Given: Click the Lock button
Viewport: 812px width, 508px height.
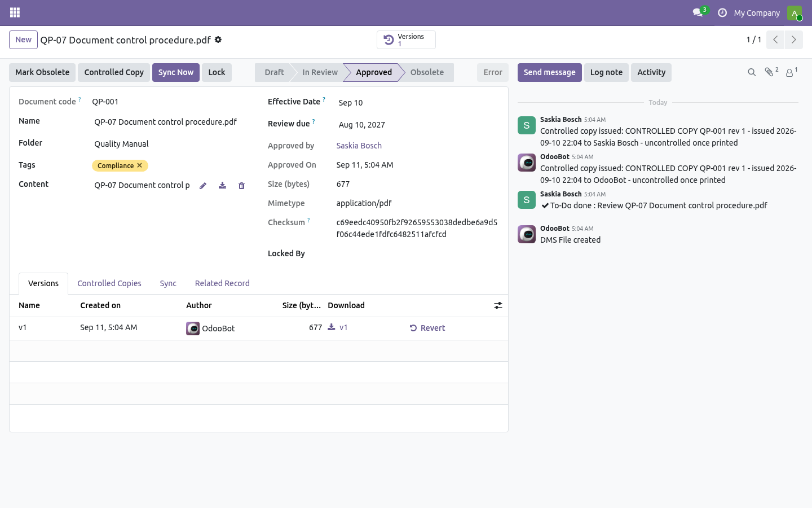Looking at the screenshot, I should pyautogui.click(x=217, y=72).
